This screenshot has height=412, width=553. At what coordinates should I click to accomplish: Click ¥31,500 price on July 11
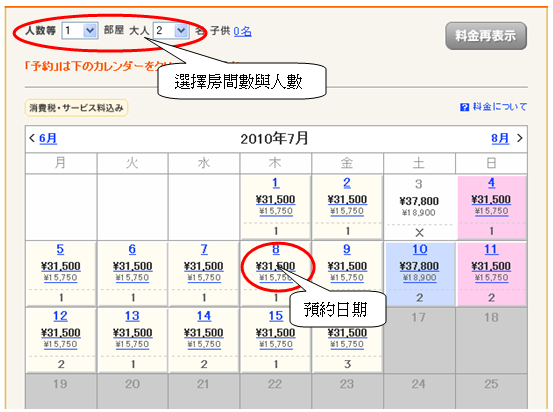coord(491,266)
